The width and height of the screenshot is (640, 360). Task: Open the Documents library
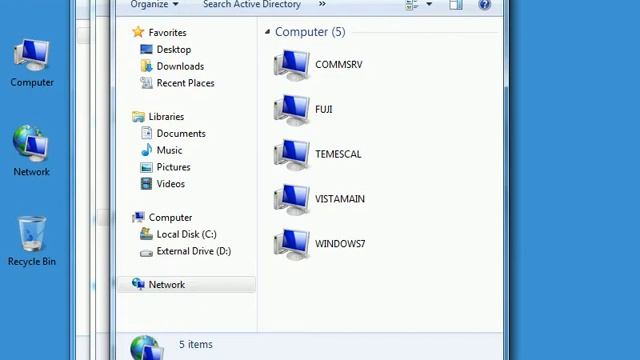[181, 133]
